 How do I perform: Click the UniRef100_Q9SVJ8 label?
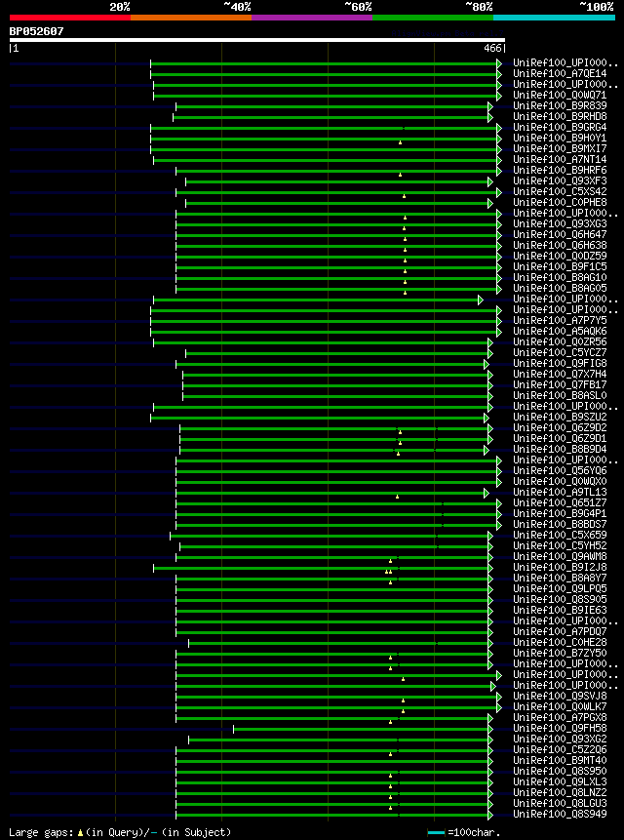pyautogui.click(x=560, y=696)
